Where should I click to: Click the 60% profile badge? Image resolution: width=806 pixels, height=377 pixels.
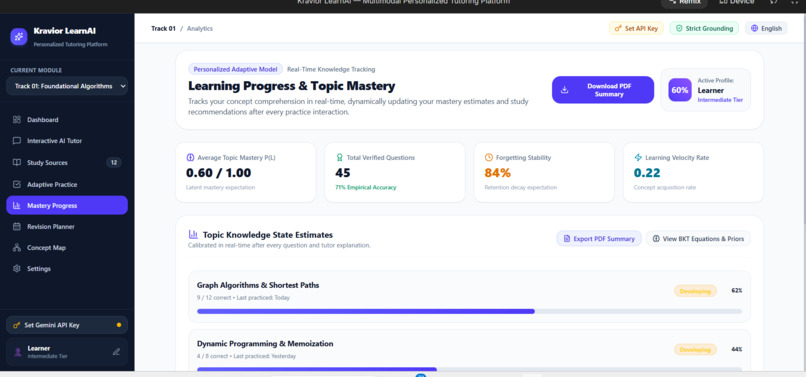tap(680, 90)
